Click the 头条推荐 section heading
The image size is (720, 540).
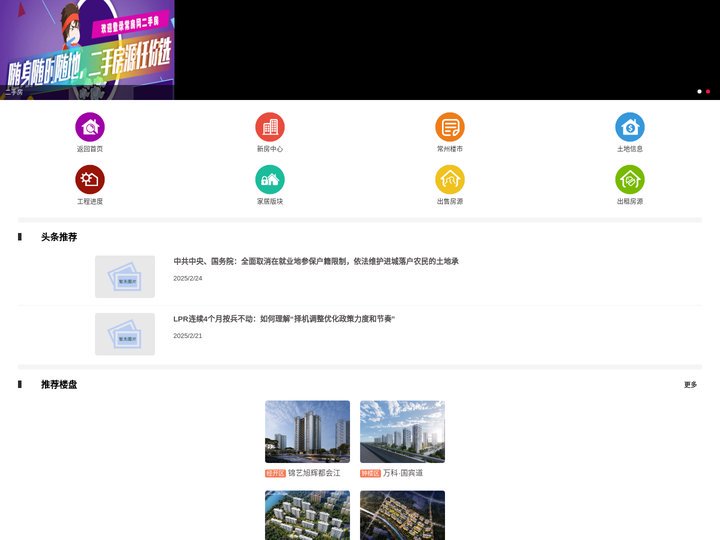(x=59, y=237)
